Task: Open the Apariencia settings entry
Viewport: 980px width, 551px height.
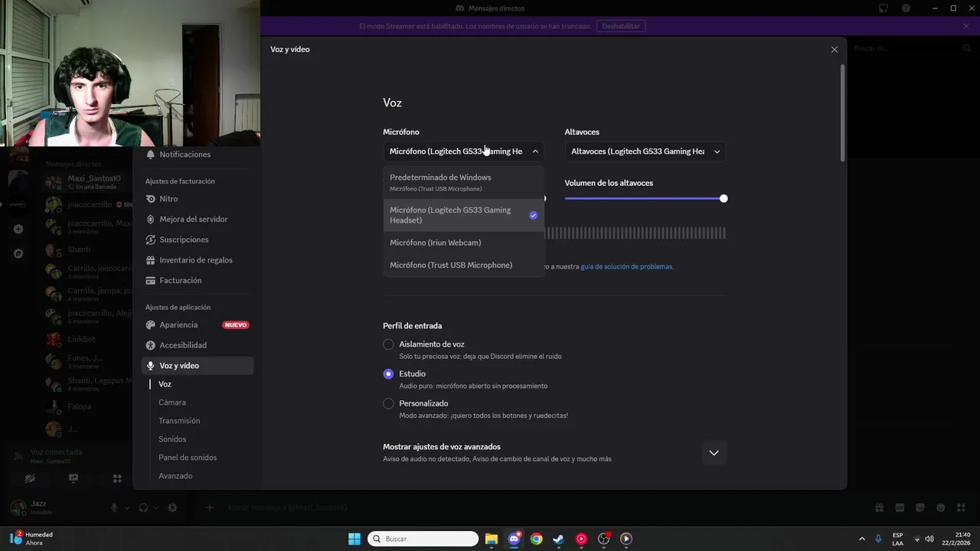Action: [198, 325]
